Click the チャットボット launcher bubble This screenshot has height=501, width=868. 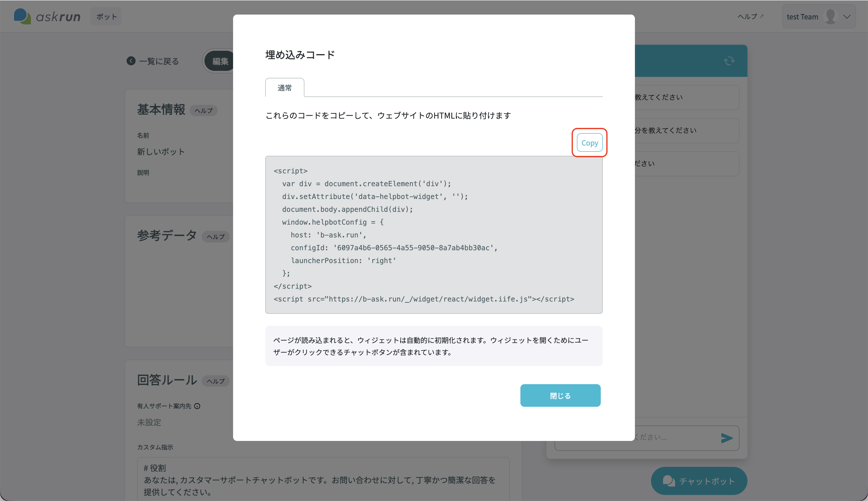tap(699, 481)
